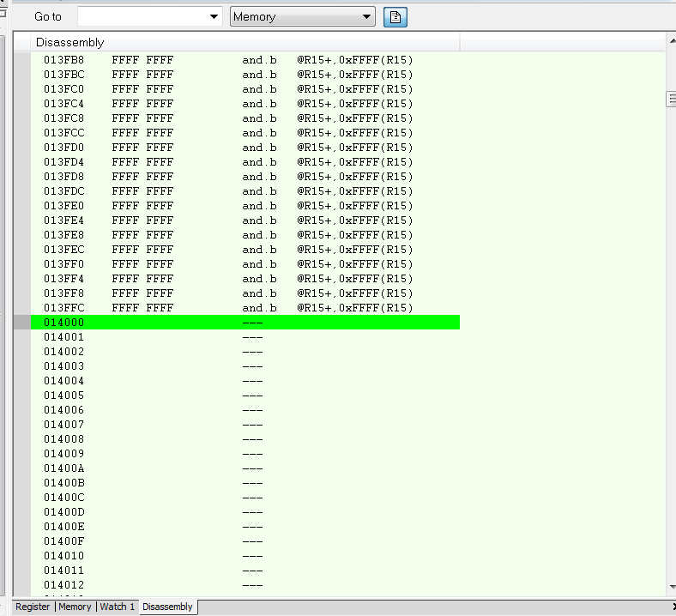676x616 pixels.
Task: Select the row at address 013FE0
Action: point(244,206)
